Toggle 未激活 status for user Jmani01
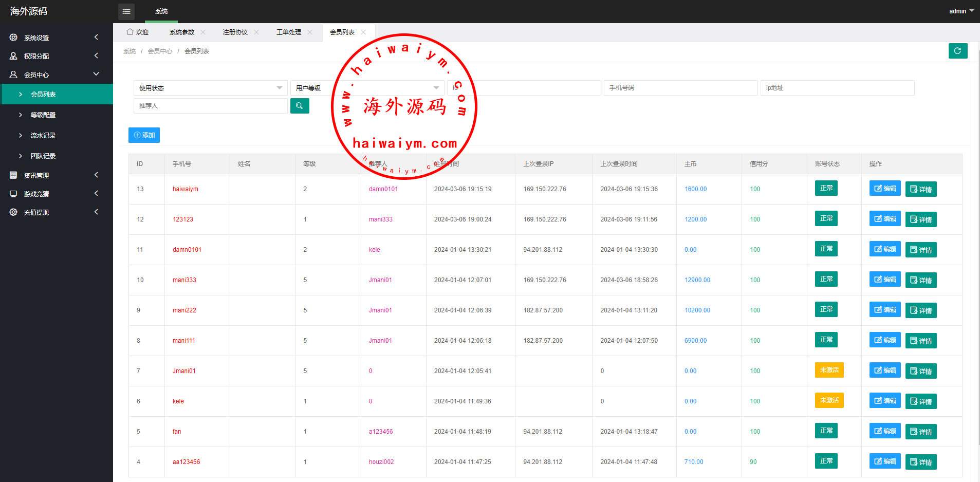Viewport: 980px width, 482px height. click(x=829, y=370)
